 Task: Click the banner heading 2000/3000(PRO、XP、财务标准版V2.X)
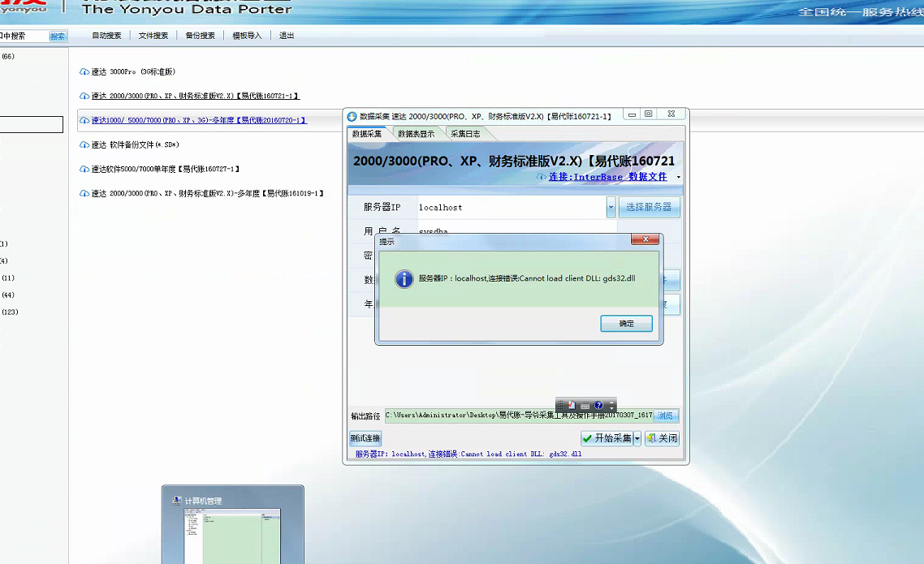point(514,161)
